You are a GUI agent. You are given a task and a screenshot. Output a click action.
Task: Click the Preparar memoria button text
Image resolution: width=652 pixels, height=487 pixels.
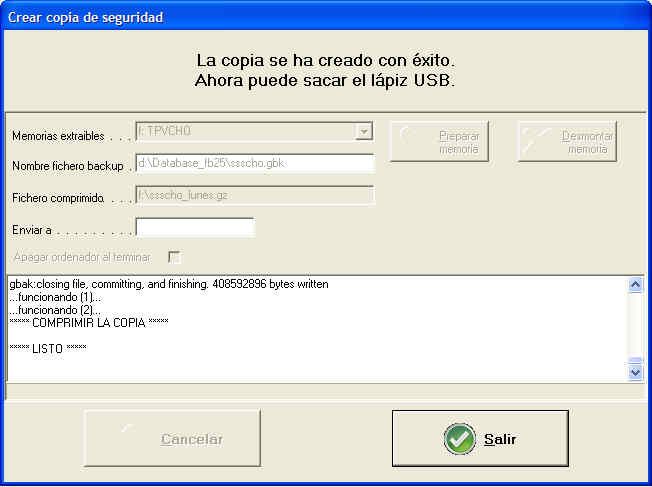click(459, 142)
